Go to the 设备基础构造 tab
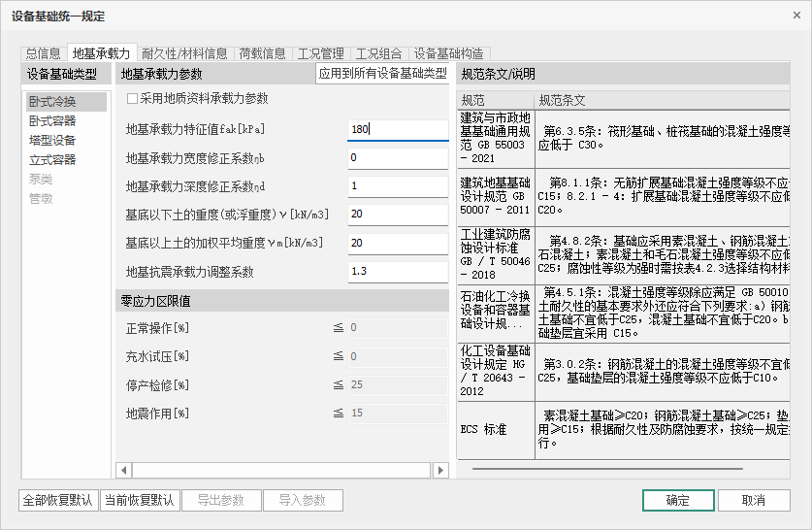Viewport: 812px width, 530px height. click(x=448, y=53)
